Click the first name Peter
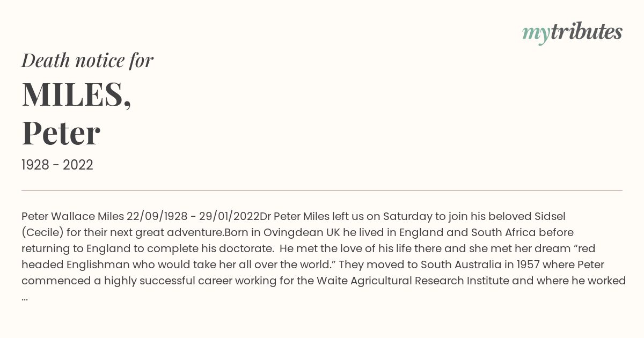Screen dimensions: 644x338 pyautogui.click(x=61, y=134)
